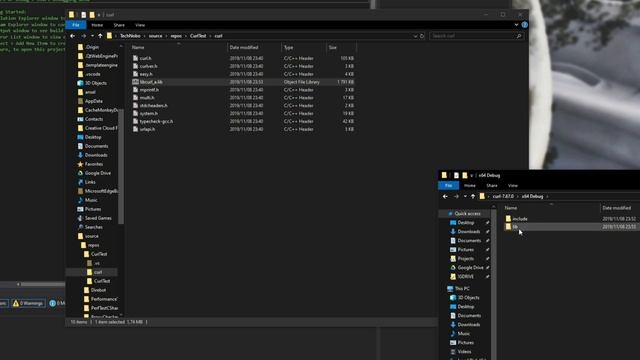Open Home tab in x64 Debug window
The image size is (640, 360).
click(470, 186)
